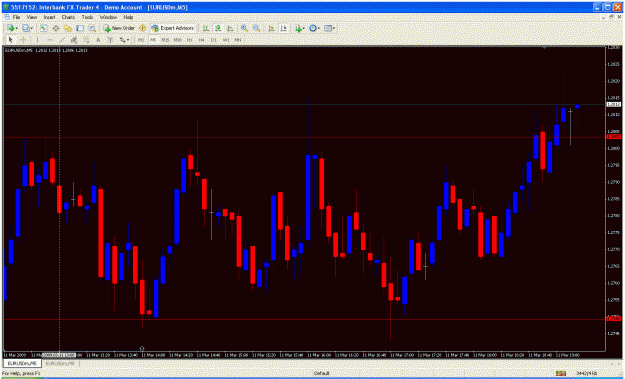Switch to the M1 timeframe

[141, 40]
